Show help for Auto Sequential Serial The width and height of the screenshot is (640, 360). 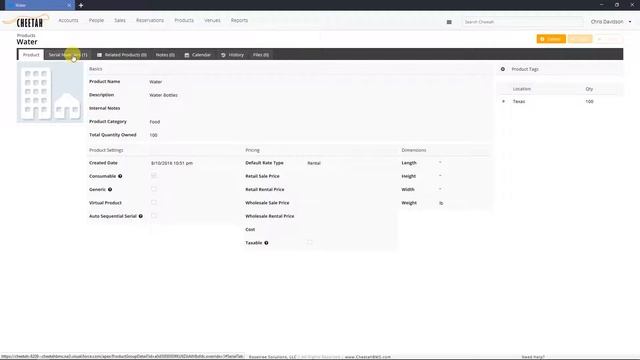coord(140,216)
